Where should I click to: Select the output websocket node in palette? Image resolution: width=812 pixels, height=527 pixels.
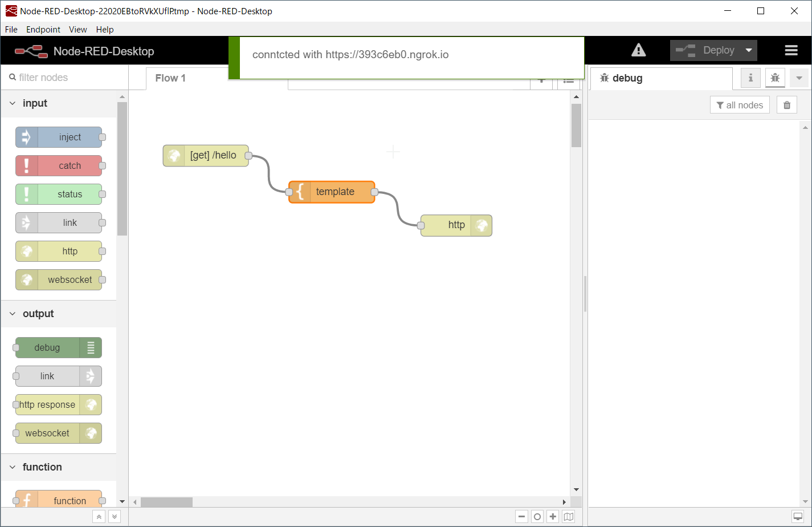[x=59, y=433]
